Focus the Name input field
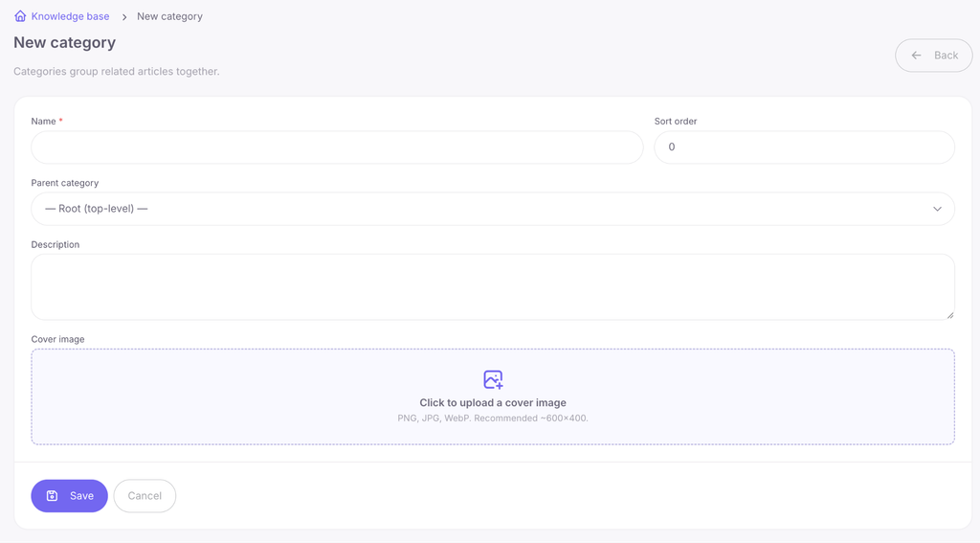 337,147
